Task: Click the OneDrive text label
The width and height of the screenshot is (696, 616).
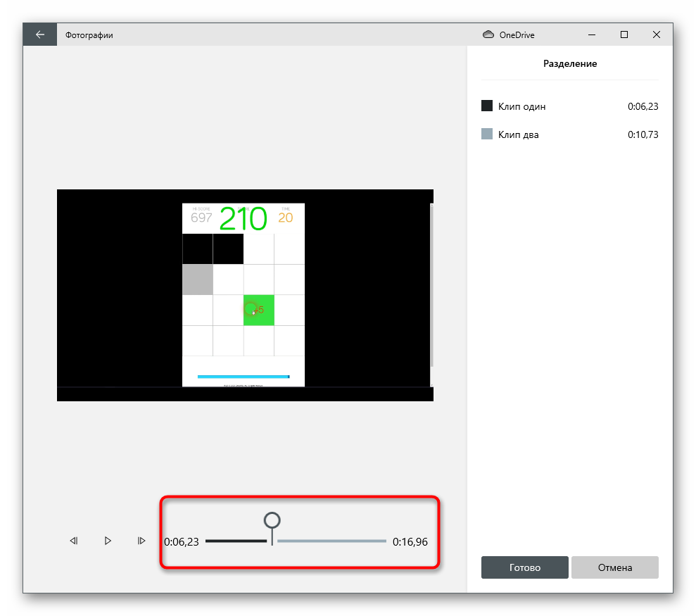Action: (517, 35)
